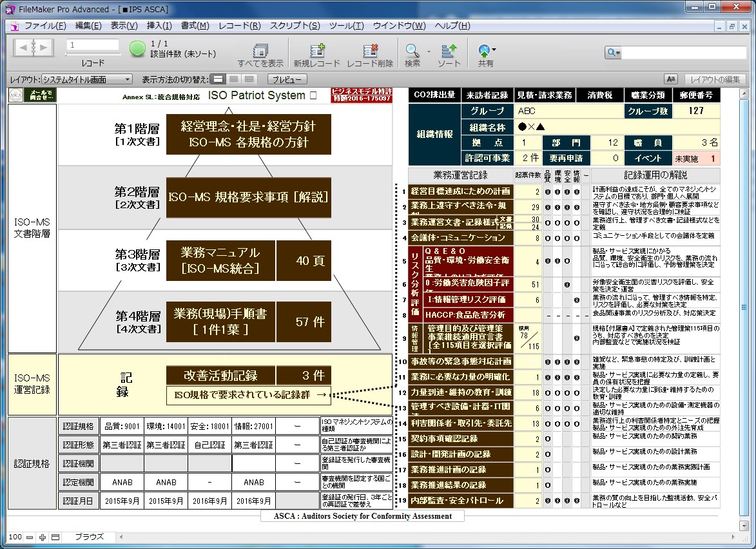Open the Share (共有) icon

[484, 51]
